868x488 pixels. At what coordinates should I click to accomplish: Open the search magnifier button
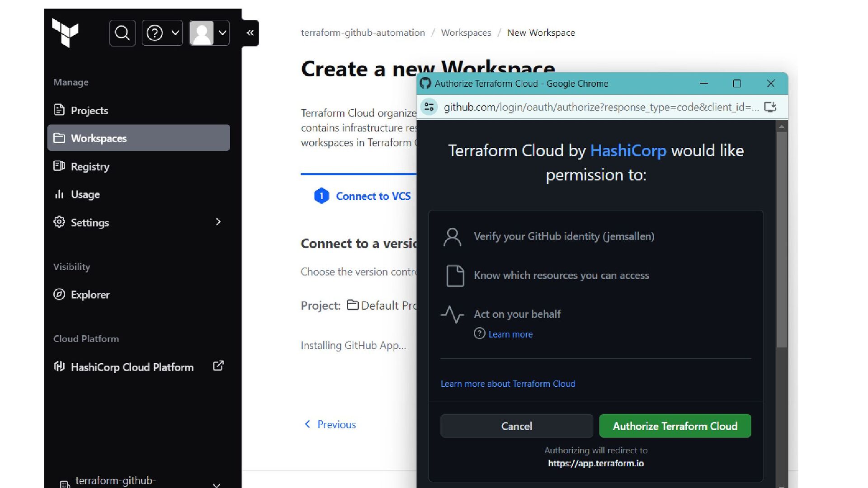tap(122, 33)
